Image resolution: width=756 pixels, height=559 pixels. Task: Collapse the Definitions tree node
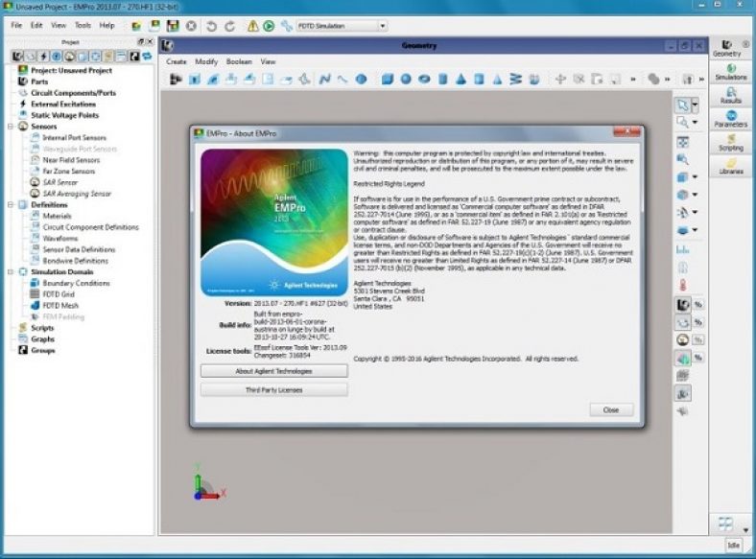click(11, 205)
